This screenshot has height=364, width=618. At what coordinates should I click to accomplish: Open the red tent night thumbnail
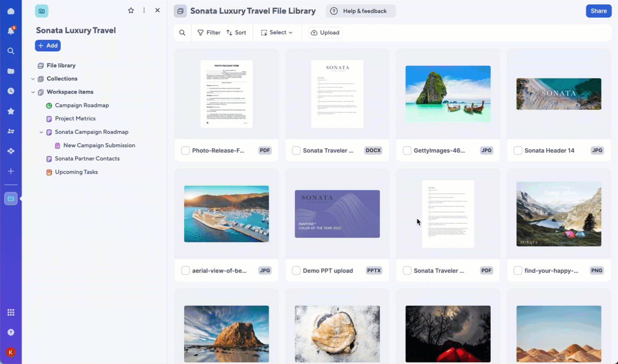click(x=448, y=334)
